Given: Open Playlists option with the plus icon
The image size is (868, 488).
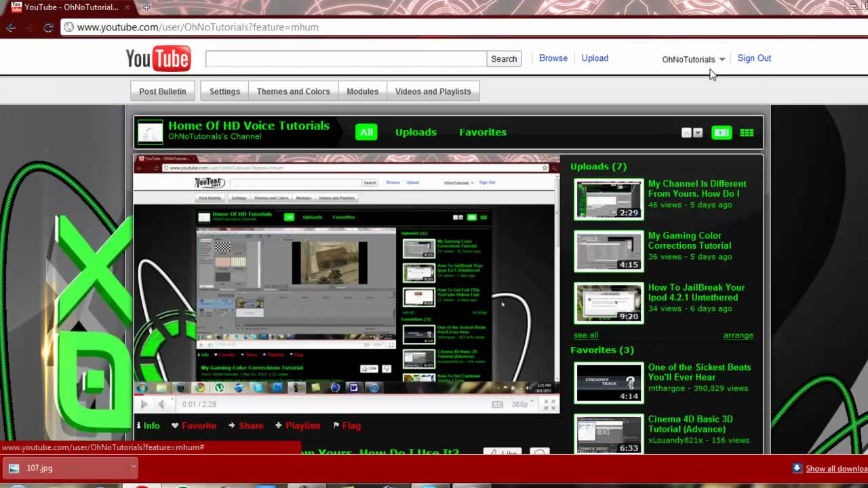Looking at the screenshot, I should click(x=298, y=426).
